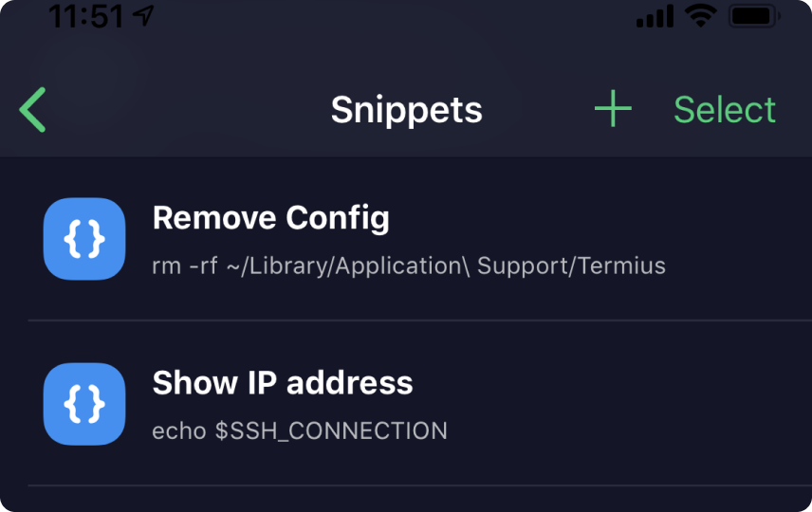Tap Select to choose snippets

[725, 110]
